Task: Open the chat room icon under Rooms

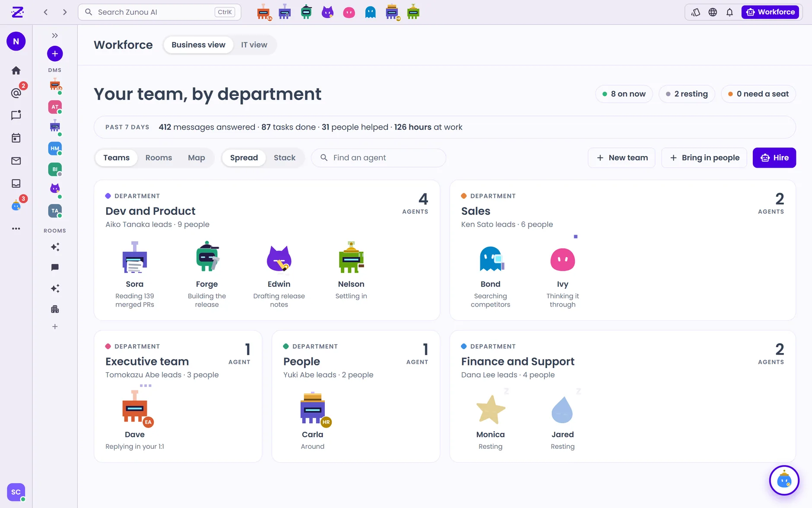Action: pyautogui.click(x=55, y=268)
